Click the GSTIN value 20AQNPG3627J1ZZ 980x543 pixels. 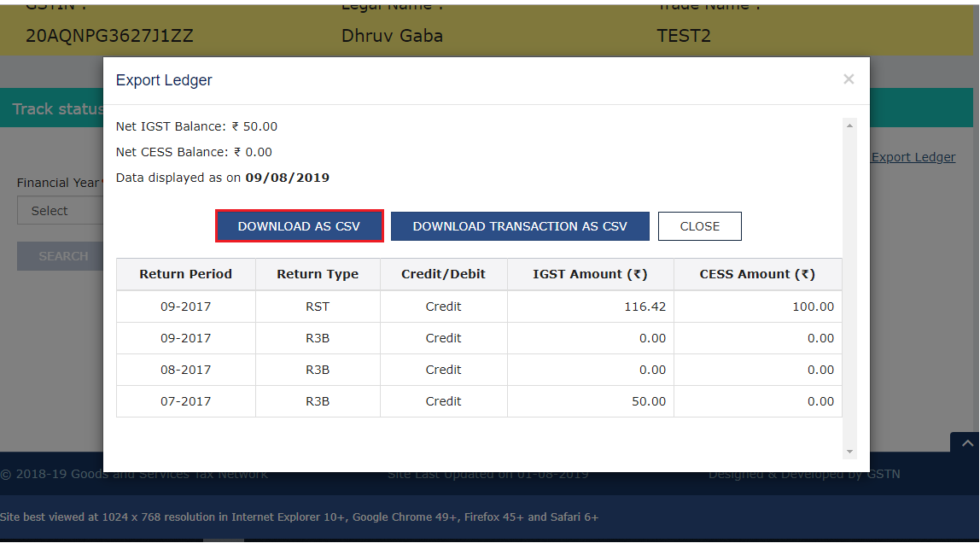tap(109, 36)
